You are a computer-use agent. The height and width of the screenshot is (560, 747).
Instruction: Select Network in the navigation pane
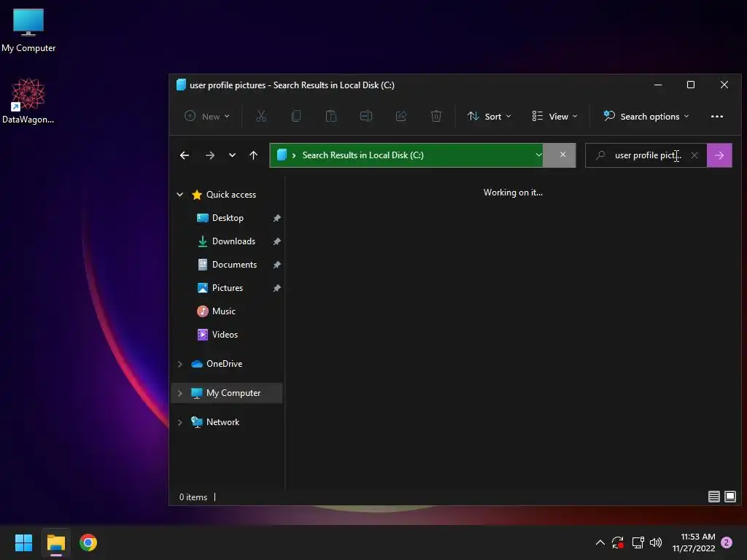(x=222, y=422)
